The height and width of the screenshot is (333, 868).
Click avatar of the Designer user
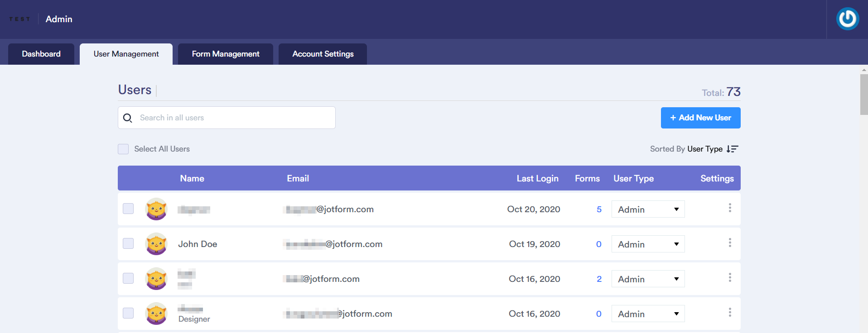point(156,314)
